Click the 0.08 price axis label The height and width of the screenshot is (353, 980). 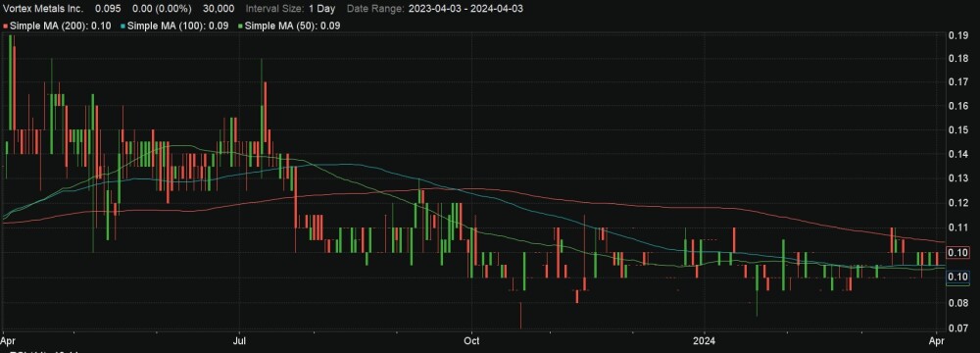[958, 304]
